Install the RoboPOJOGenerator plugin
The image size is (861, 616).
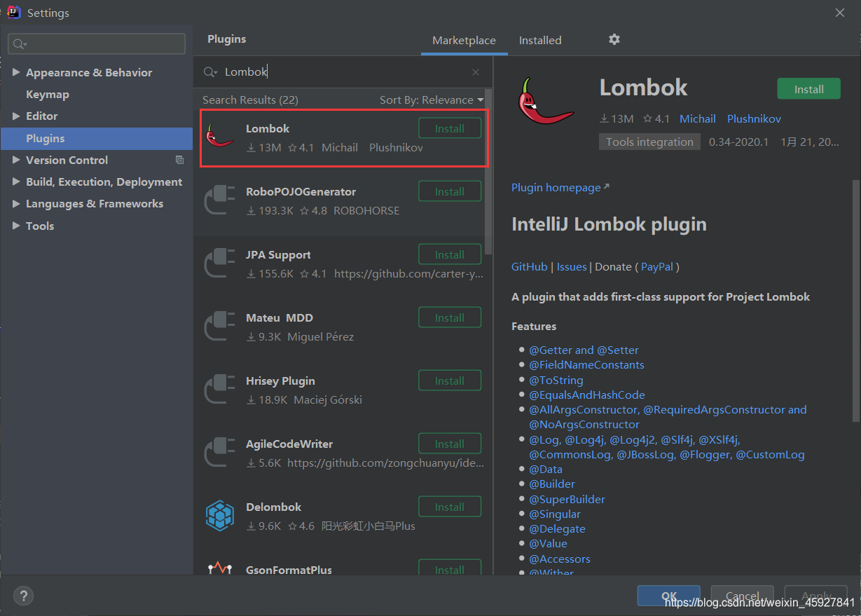point(450,191)
